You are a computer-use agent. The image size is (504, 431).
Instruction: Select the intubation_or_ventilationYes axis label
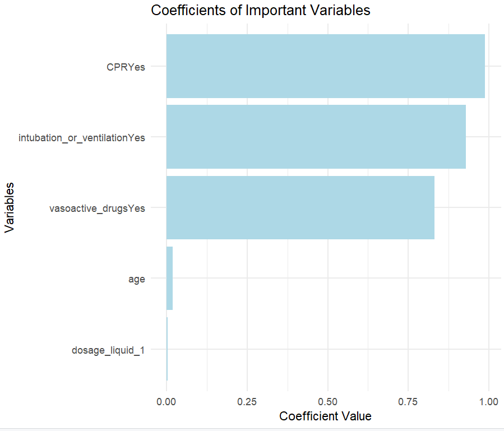(x=82, y=138)
